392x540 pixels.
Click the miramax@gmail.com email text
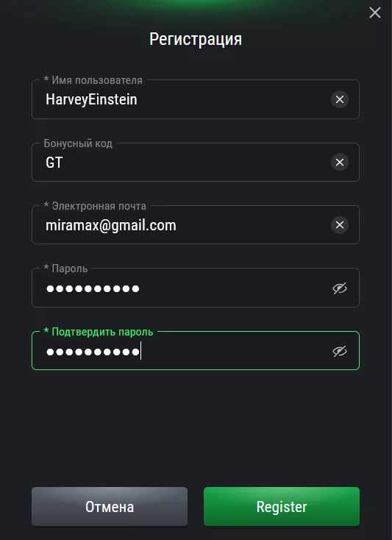pos(111,225)
